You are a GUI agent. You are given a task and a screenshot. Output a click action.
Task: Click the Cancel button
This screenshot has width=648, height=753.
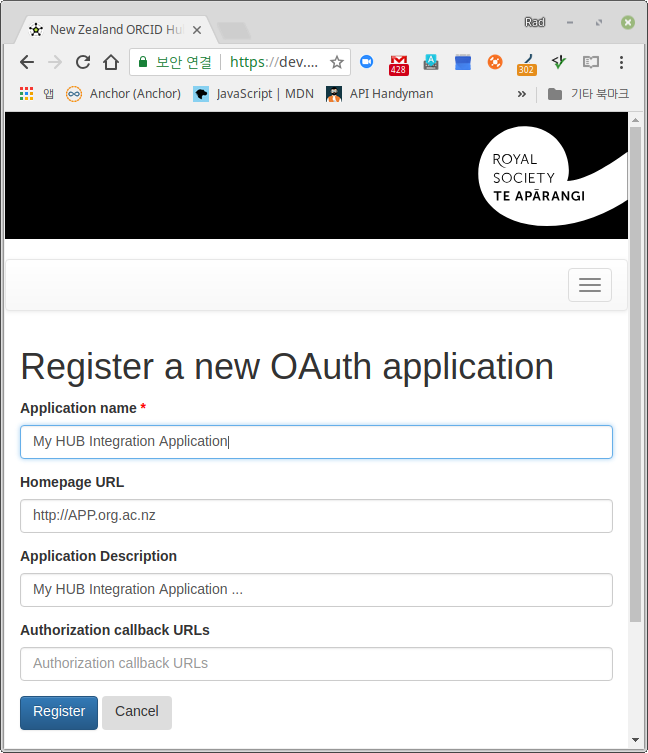point(137,713)
